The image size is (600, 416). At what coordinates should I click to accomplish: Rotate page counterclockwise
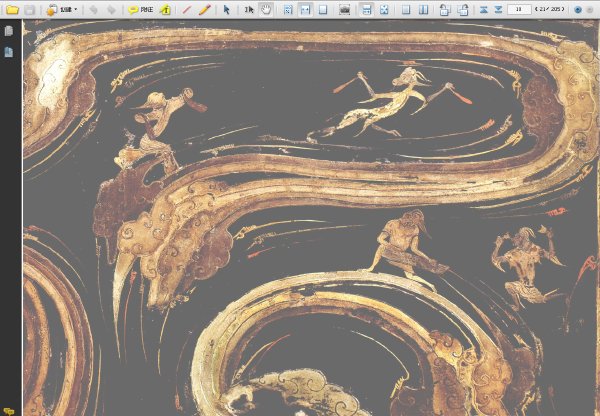point(444,10)
